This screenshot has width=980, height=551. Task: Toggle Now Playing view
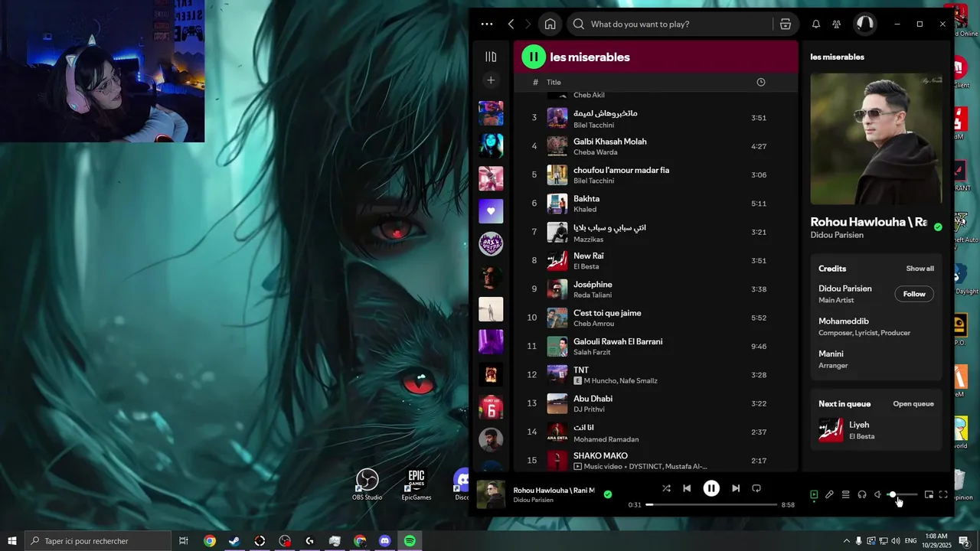(x=814, y=495)
